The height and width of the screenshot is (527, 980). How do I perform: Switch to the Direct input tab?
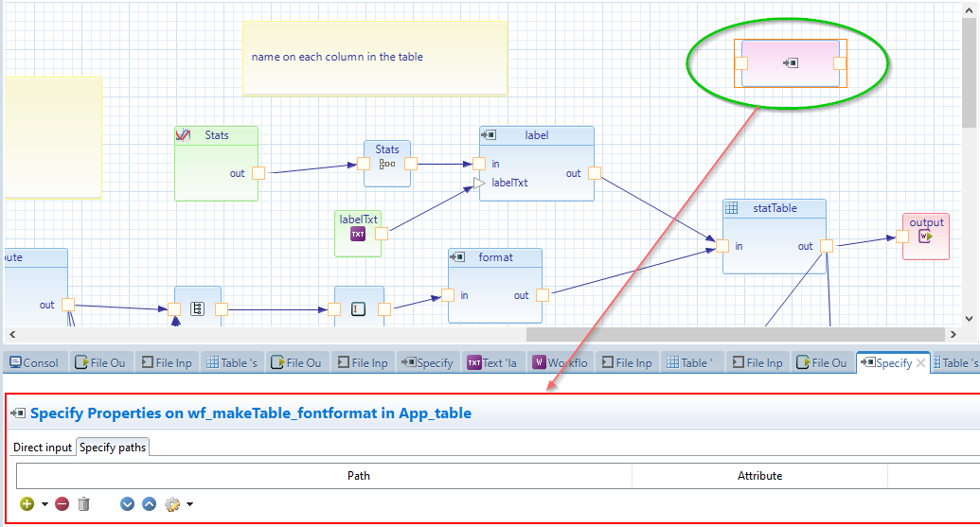click(43, 448)
